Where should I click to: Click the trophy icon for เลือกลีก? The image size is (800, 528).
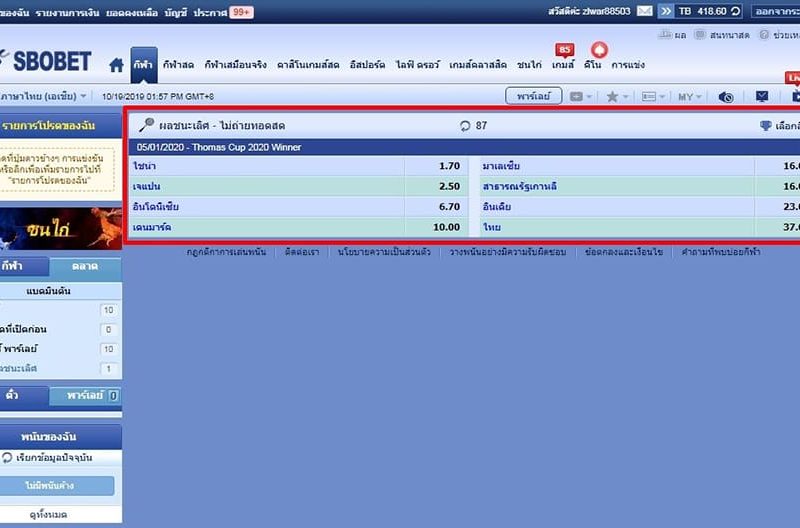point(765,125)
